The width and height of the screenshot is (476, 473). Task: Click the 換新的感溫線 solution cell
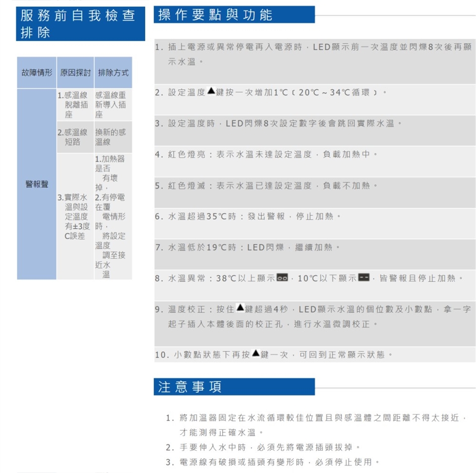pos(113,137)
